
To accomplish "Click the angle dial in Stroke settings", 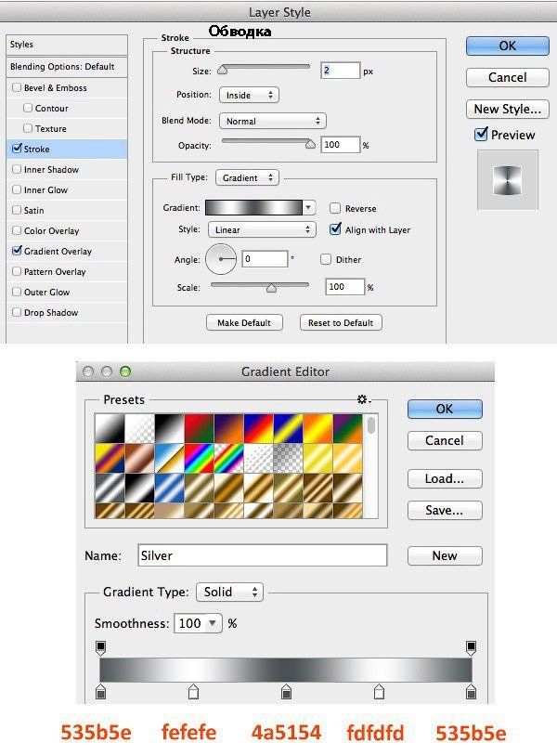I will tap(221, 259).
